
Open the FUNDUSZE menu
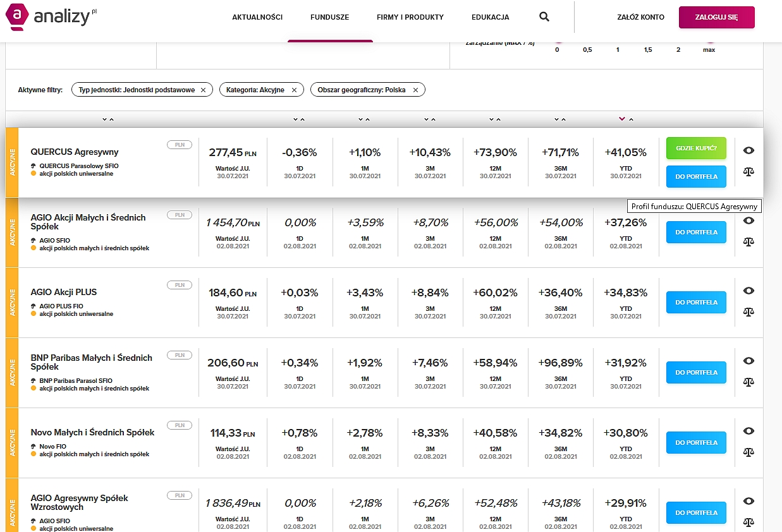tap(329, 17)
